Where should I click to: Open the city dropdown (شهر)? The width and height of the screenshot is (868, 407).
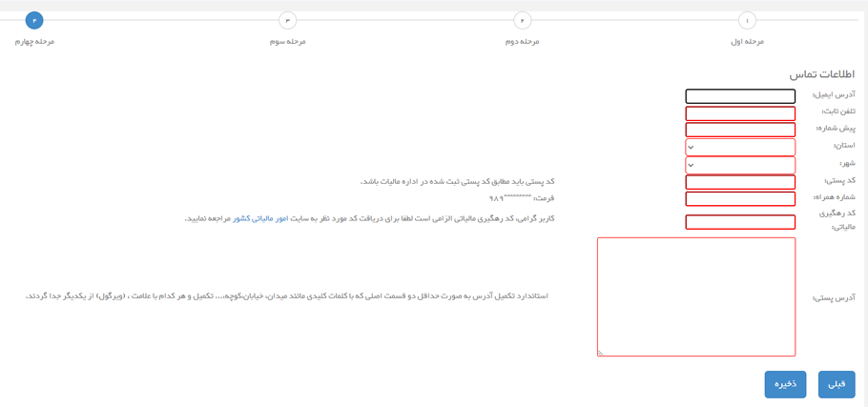click(x=740, y=165)
